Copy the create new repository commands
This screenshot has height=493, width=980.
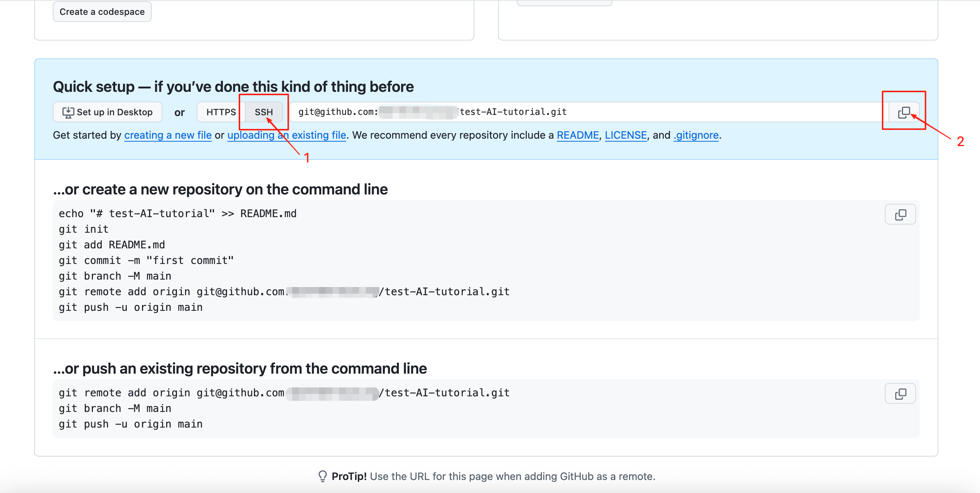click(900, 215)
